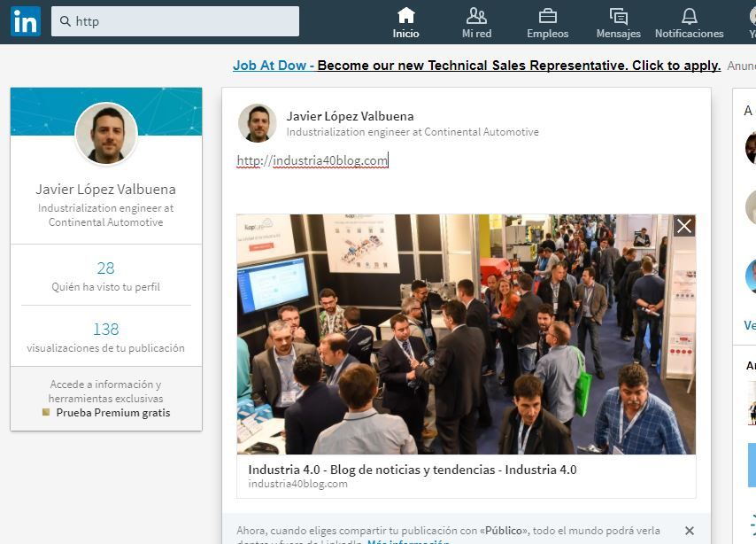
Task: Click the author avatar in post composer
Action: 258,123
